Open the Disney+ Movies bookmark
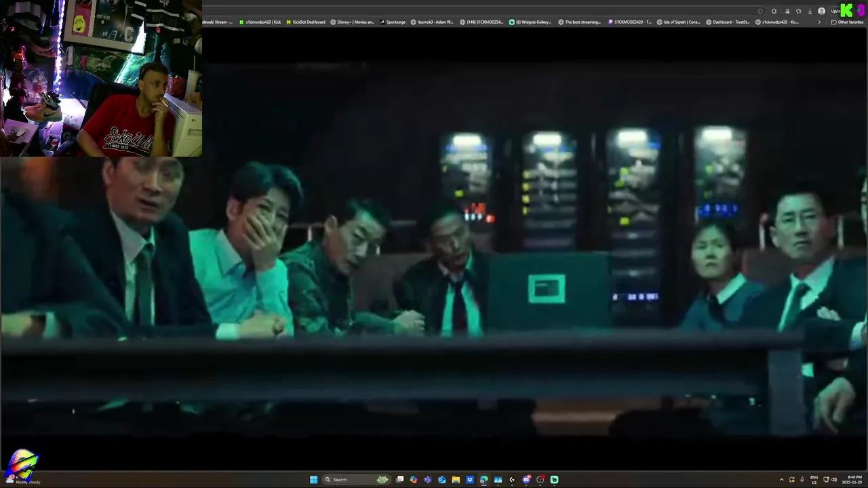Viewport: 868px width, 488px height. pos(352,22)
